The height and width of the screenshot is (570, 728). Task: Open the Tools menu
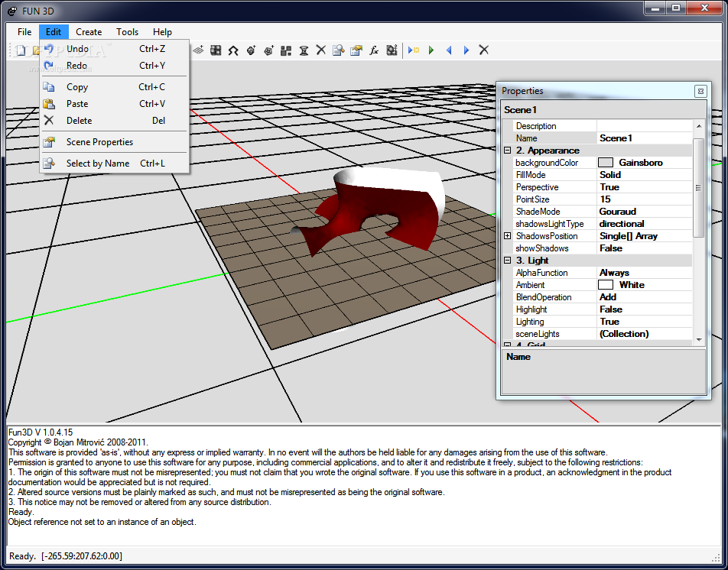(x=127, y=32)
